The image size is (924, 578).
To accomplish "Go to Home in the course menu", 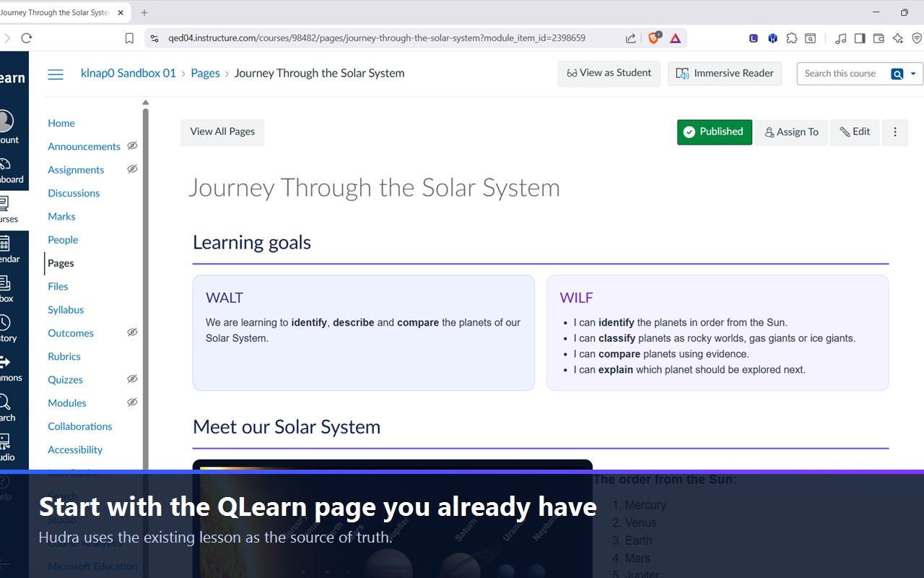I will [61, 124].
